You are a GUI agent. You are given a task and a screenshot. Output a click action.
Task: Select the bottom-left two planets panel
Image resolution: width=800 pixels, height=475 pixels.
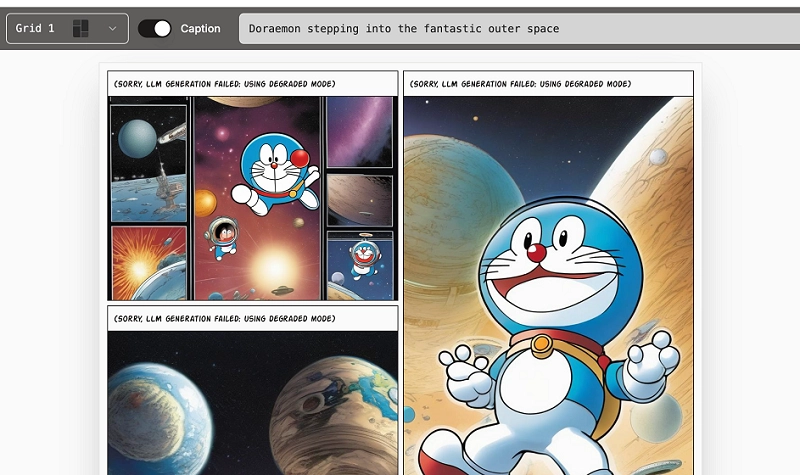coord(253,403)
